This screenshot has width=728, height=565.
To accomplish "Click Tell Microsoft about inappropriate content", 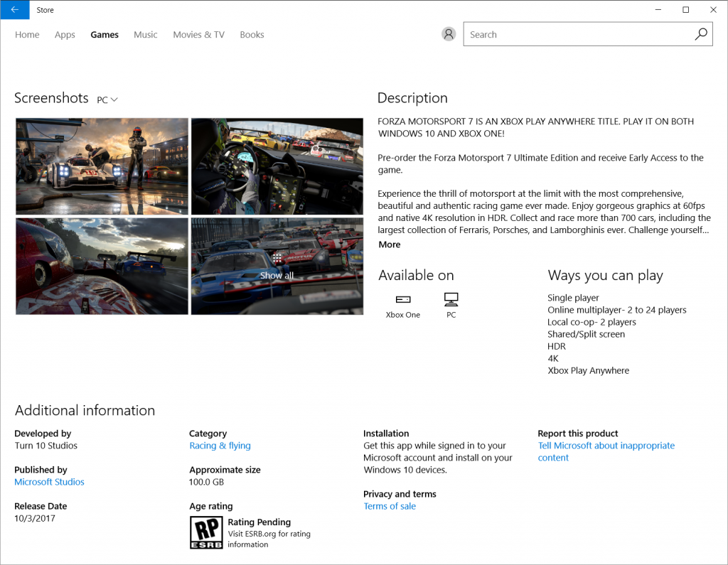I will (606, 451).
